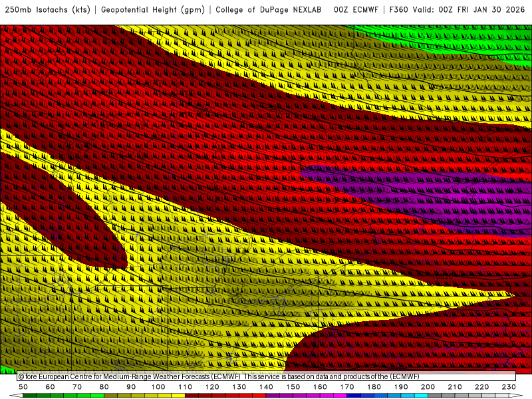
Task: Click the "230" value on the color scale
Action: [509, 387]
